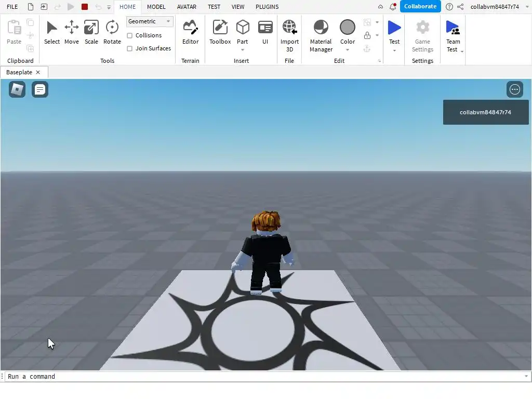Choose the Scale tool

click(91, 32)
